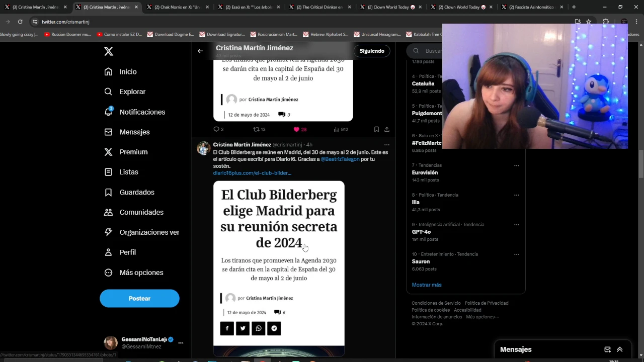Click the Facebook share icon in article image
Image resolution: width=644 pixels, height=362 pixels.
point(227,328)
